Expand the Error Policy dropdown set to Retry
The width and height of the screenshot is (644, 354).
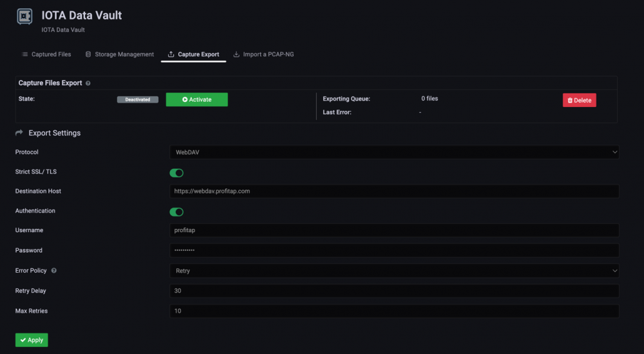(393, 271)
